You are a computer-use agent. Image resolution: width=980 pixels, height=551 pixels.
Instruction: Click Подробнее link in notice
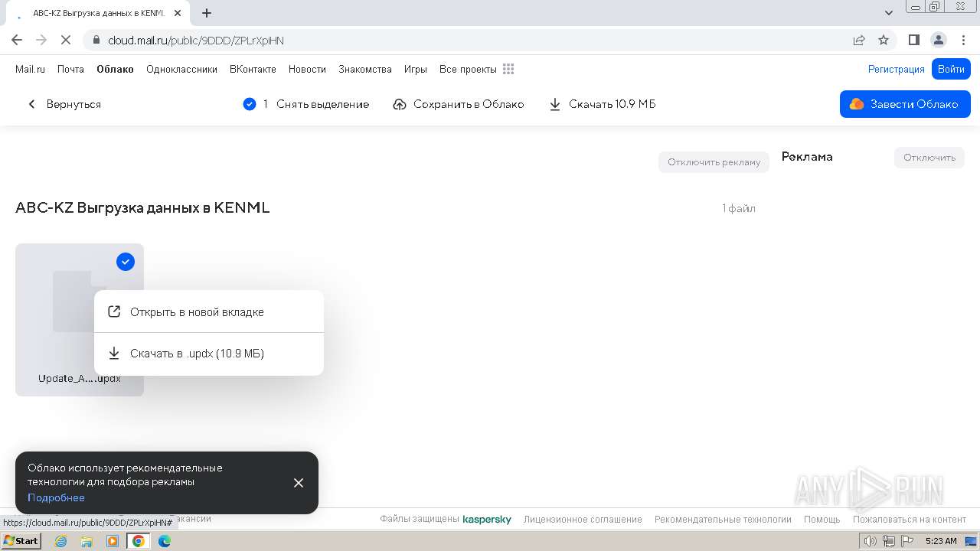56,497
